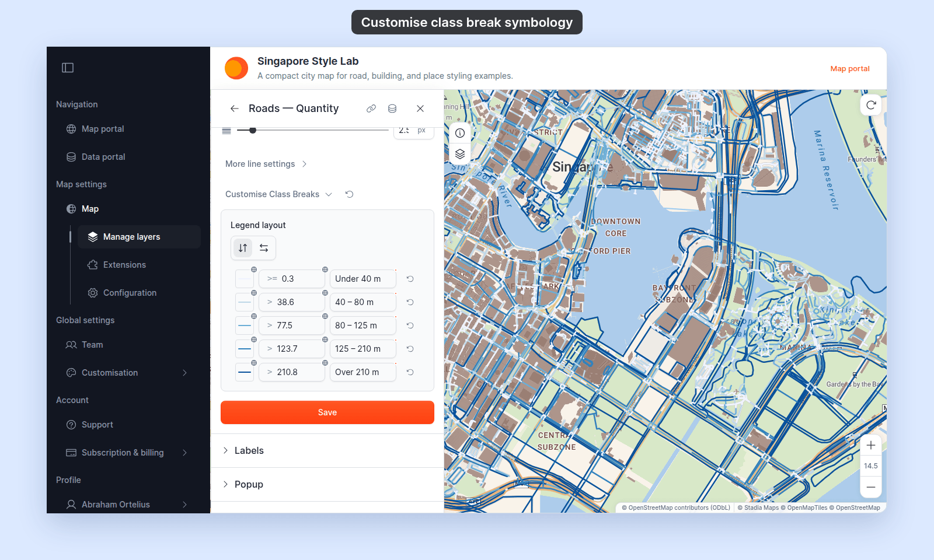
Task: Edit the 38.6 break value field
Action: coord(292,302)
